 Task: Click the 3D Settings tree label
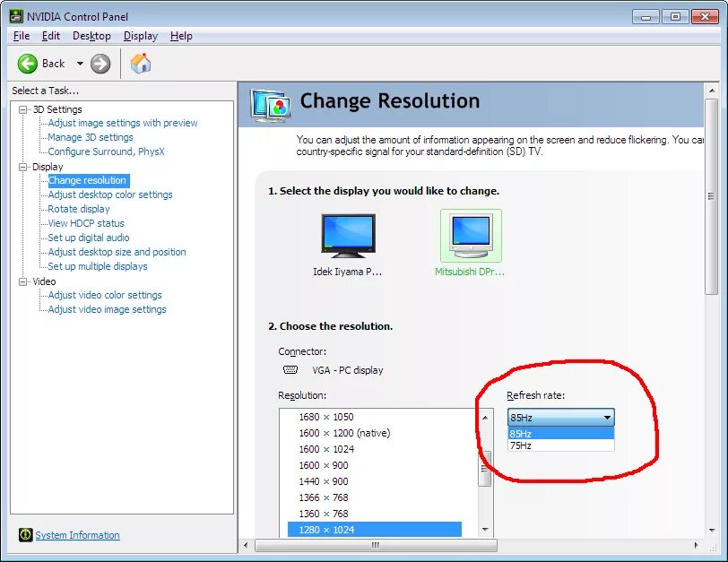(x=57, y=109)
